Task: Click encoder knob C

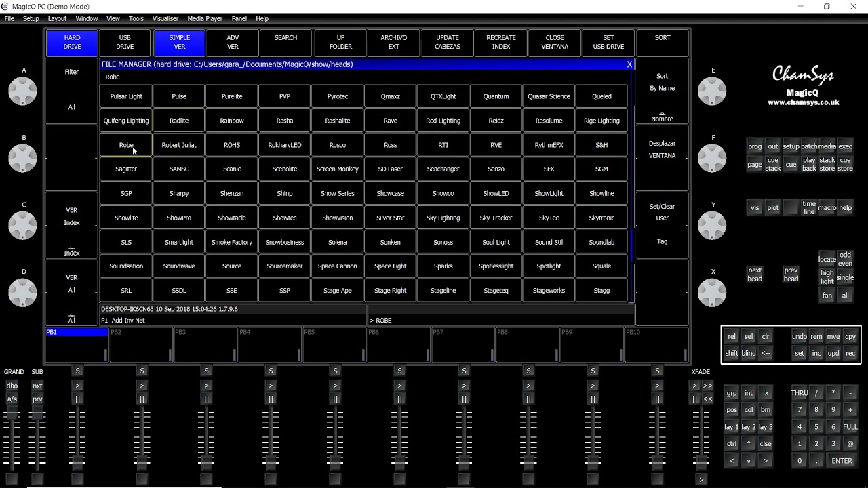Action: [22, 225]
